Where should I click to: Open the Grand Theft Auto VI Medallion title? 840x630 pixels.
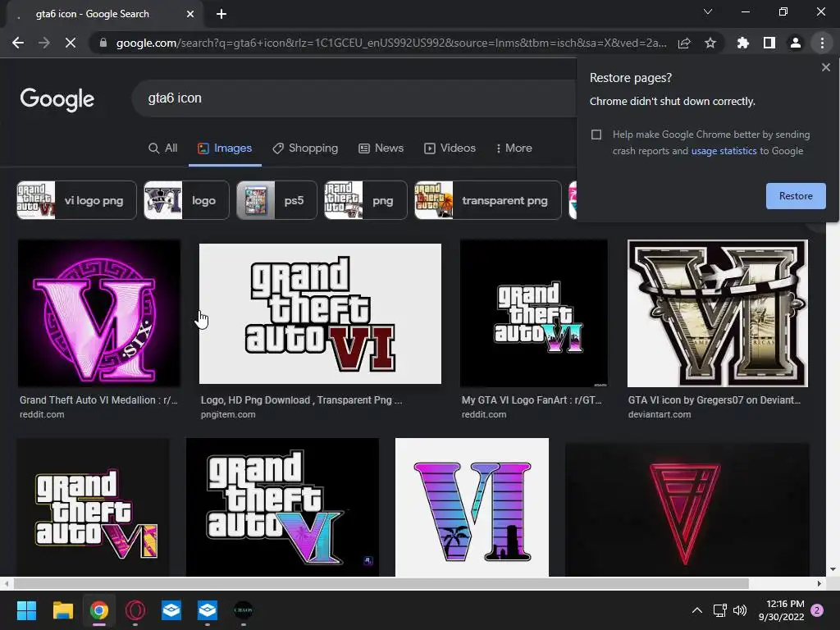click(x=98, y=400)
